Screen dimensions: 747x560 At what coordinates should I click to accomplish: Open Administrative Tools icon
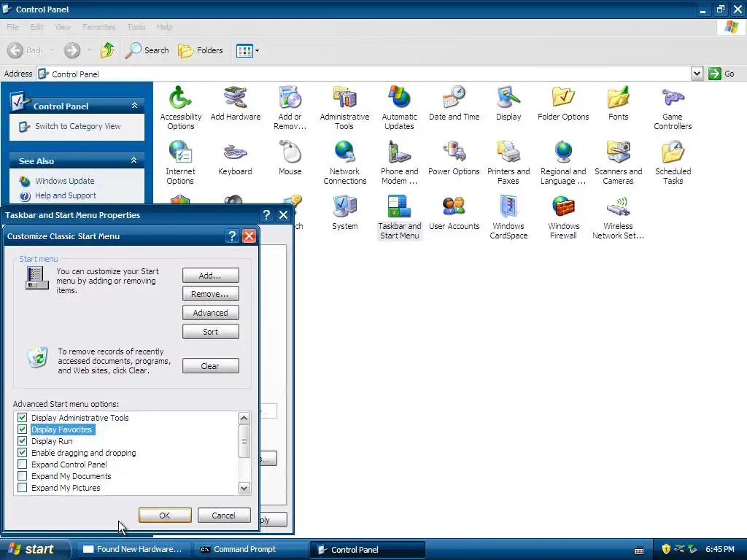pyautogui.click(x=344, y=108)
